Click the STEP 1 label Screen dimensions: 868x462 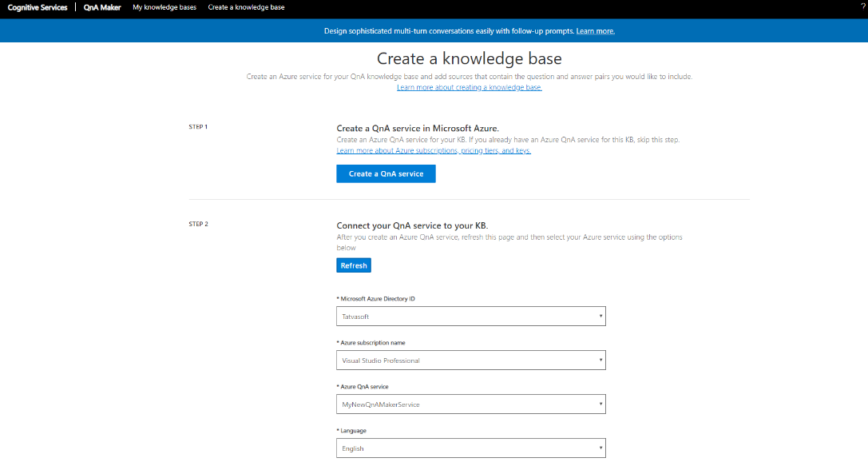tap(198, 127)
